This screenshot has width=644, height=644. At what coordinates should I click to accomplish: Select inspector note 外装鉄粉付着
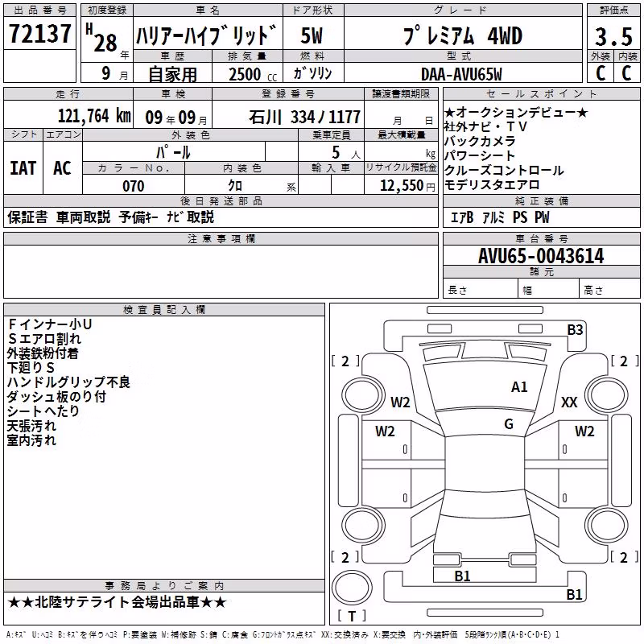[x=43, y=353]
